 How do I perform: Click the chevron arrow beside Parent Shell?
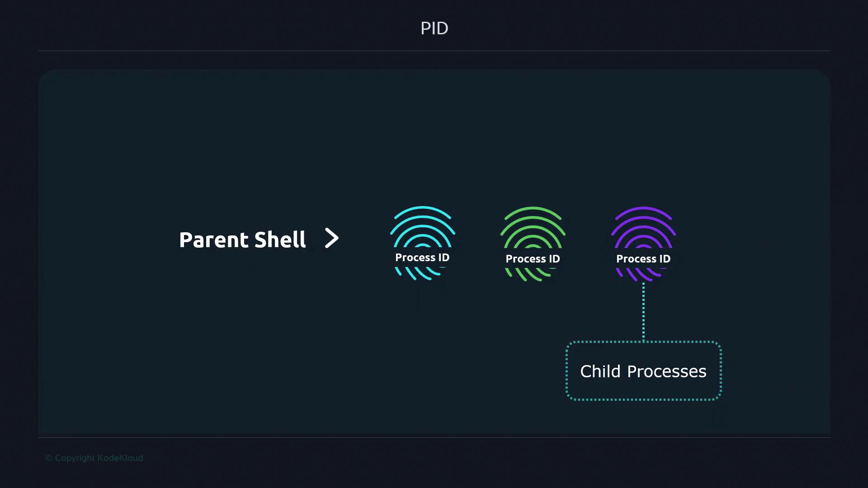[332, 238]
